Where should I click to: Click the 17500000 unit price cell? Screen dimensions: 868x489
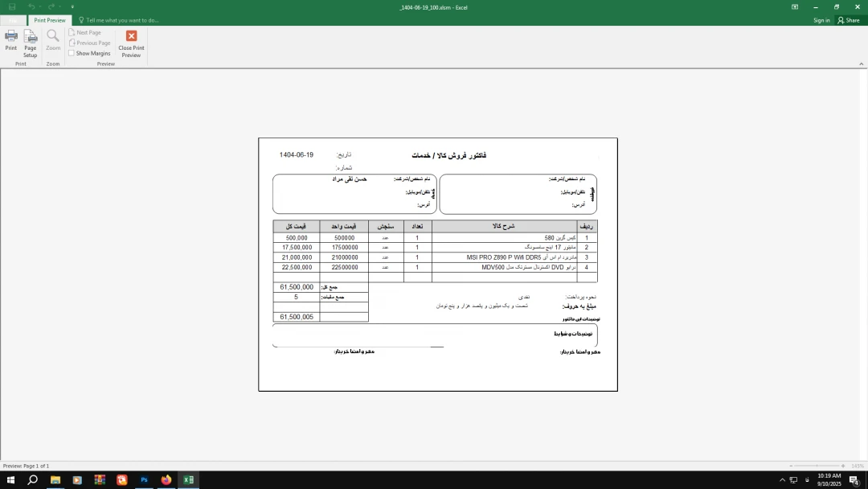[x=344, y=248]
